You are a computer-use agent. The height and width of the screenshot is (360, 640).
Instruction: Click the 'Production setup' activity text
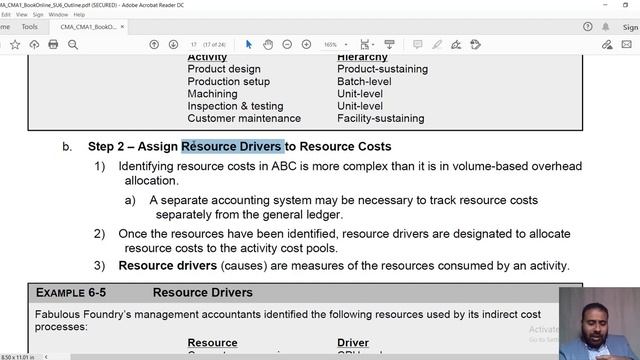point(229,81)
